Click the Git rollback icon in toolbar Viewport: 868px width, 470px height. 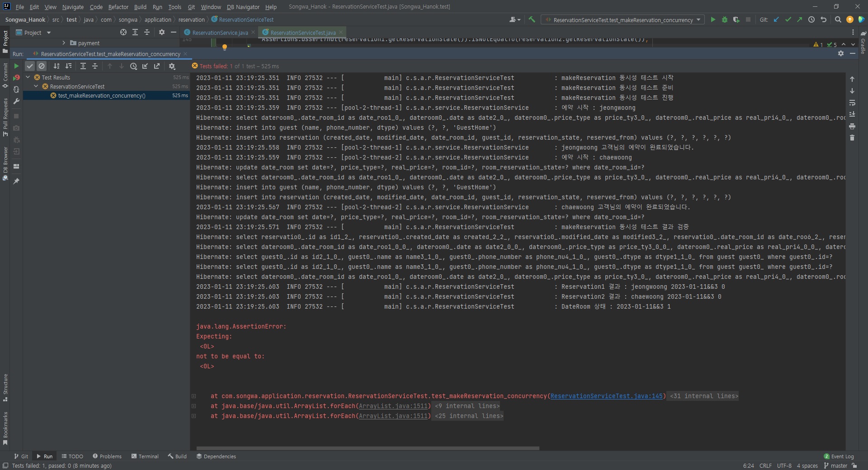823,20
